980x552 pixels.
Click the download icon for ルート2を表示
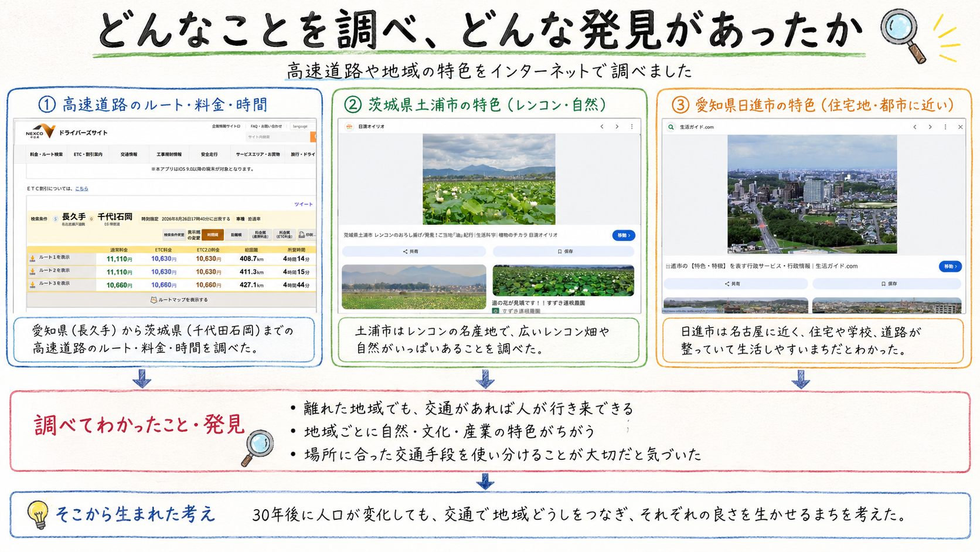pos(32,271)
